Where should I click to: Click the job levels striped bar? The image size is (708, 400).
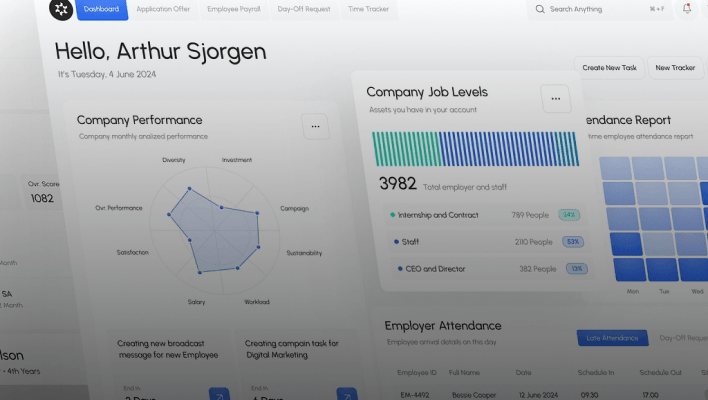(x=475, y=149)
